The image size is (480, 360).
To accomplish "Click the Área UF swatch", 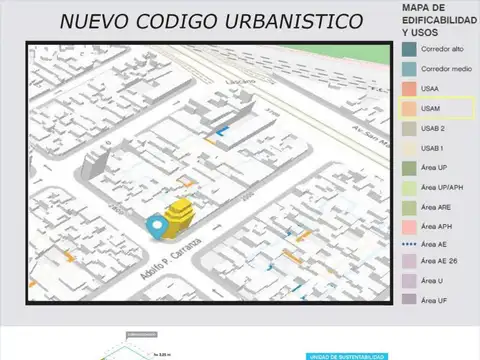I will (409, 299).
